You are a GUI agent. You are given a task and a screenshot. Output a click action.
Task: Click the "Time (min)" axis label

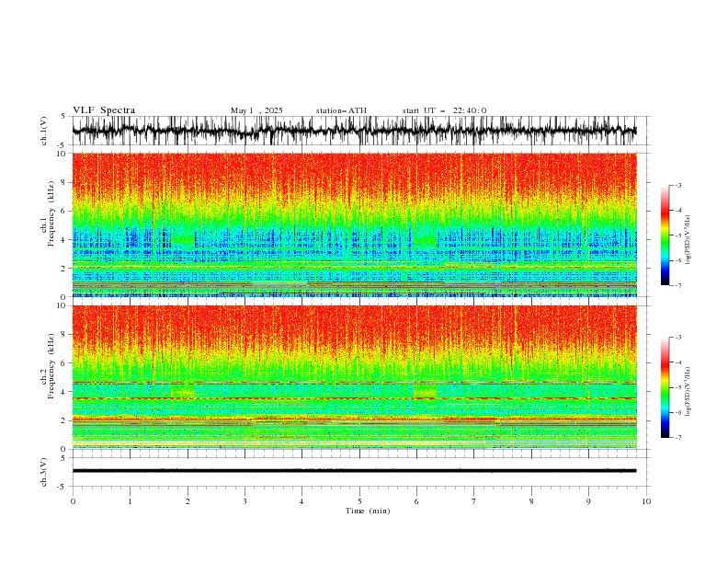tap(368, 511)
